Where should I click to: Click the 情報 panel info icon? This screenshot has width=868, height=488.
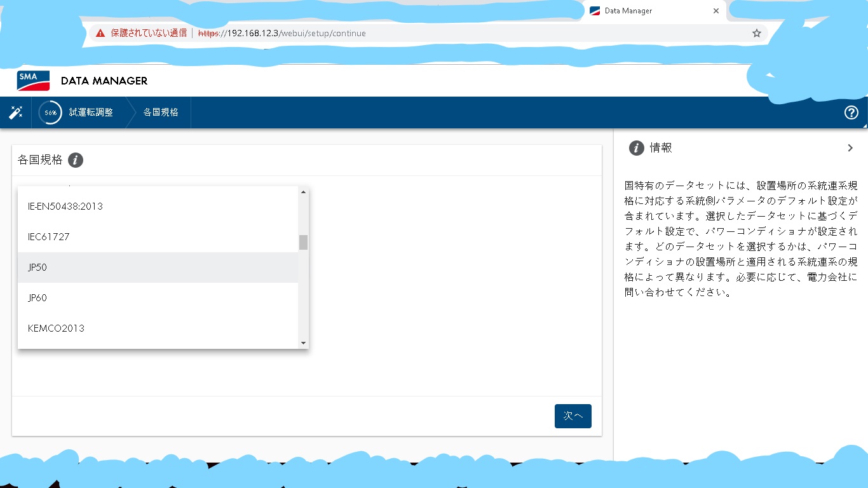click(x=636, y=148)
